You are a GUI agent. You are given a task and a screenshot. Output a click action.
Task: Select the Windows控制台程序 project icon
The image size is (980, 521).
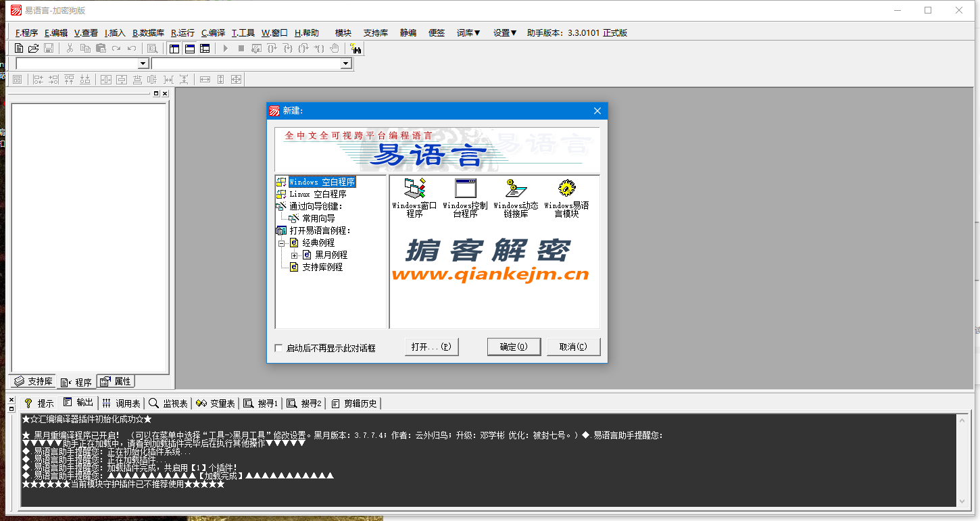click(465, 197)
